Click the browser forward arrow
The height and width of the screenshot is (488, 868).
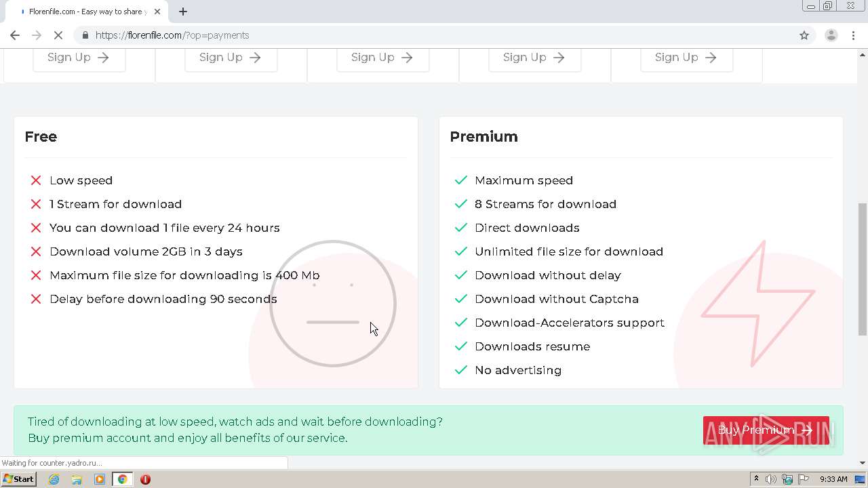click(37, 35)
